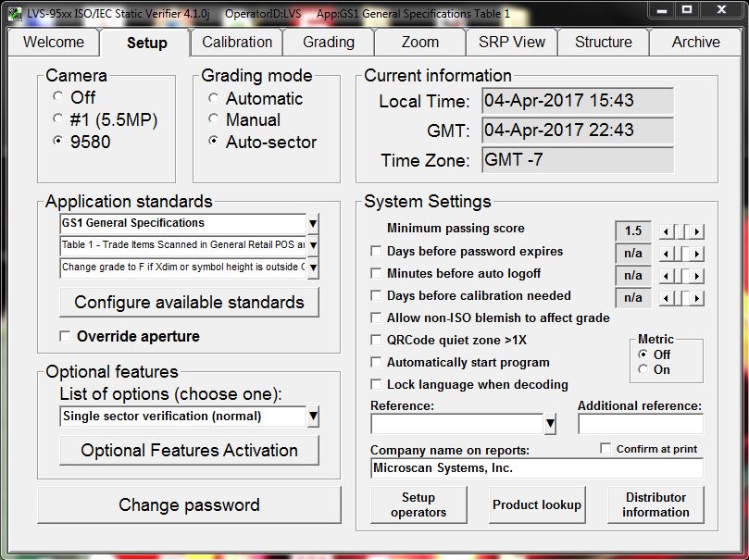Open the Reference dropdown arrow
The image size is (749, 560).
[550, 423]
